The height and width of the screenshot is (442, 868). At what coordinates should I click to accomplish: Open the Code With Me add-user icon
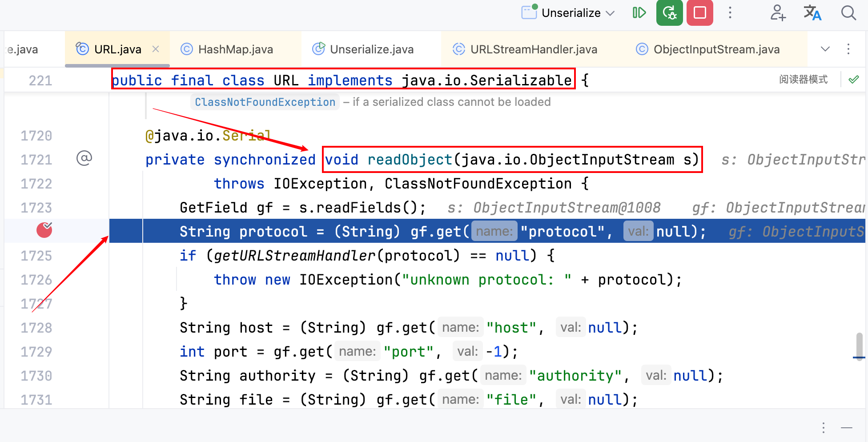(778, 13)
